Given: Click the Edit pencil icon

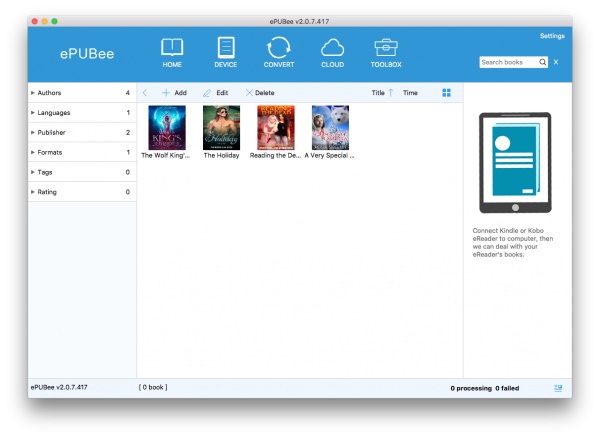Looking at the screenshot, I should [207, 93].
